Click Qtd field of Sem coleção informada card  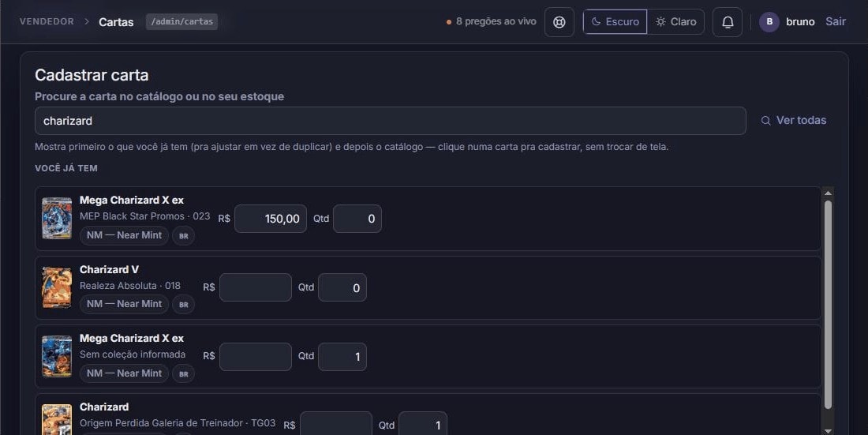tap(342, 356)
